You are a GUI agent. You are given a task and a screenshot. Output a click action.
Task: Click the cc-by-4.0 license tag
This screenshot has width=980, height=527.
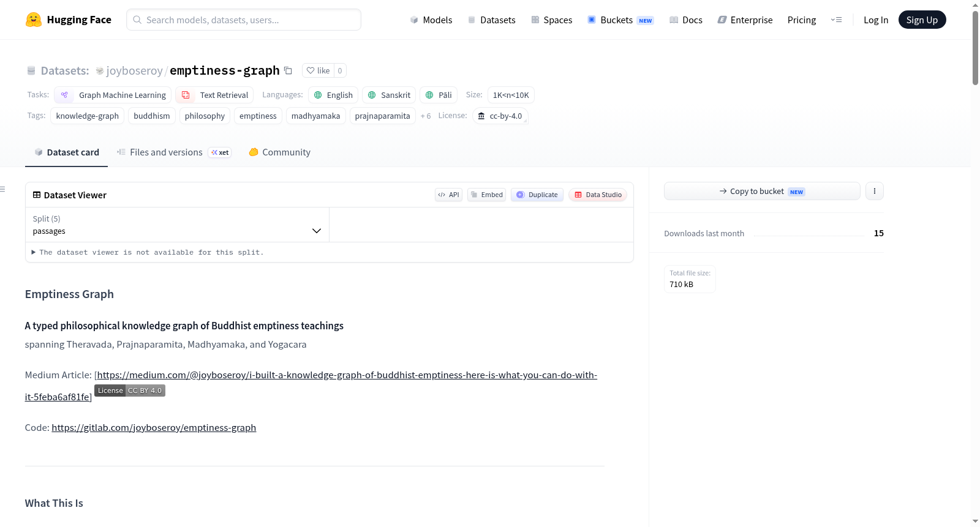[x=500, y=116]
